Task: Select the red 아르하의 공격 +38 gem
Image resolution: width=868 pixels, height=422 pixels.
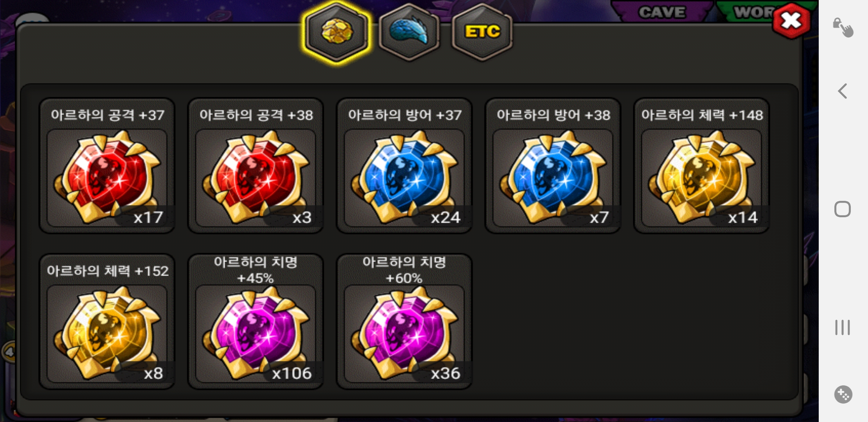Action: [255, 166]
